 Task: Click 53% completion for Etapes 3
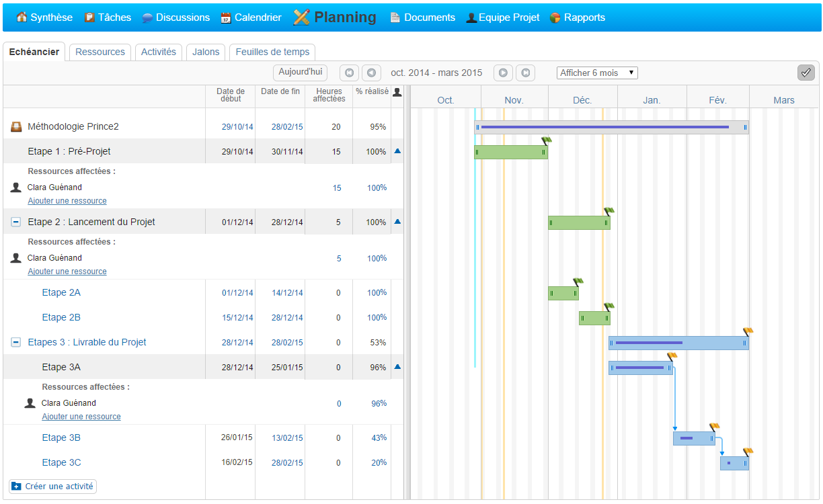click(378, 343)
